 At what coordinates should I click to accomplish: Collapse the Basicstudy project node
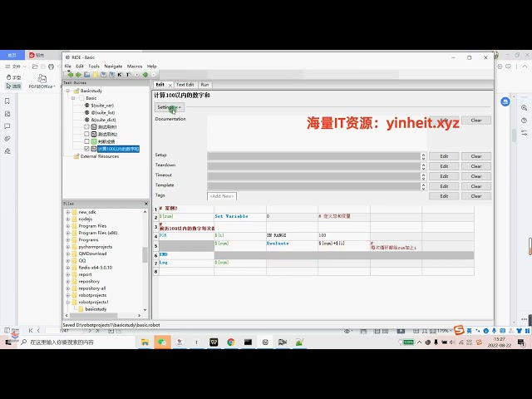pyautogui.click(x=67, y=91)
